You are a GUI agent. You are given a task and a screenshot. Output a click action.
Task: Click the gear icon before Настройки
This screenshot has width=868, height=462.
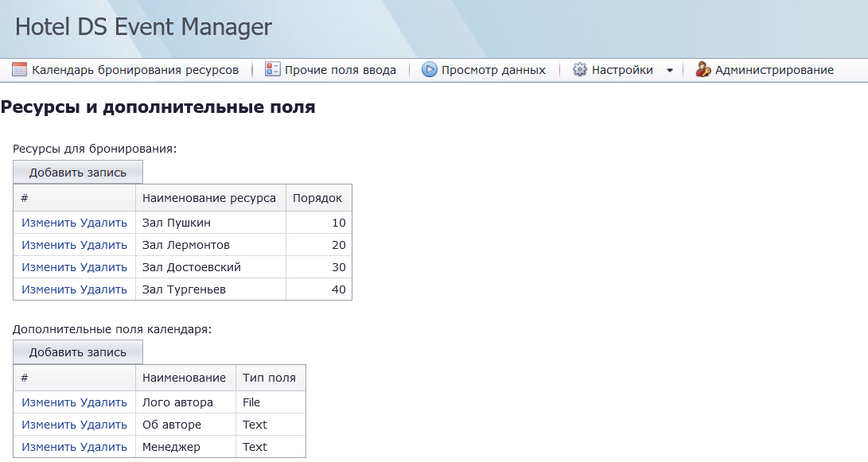click(579, 70)
